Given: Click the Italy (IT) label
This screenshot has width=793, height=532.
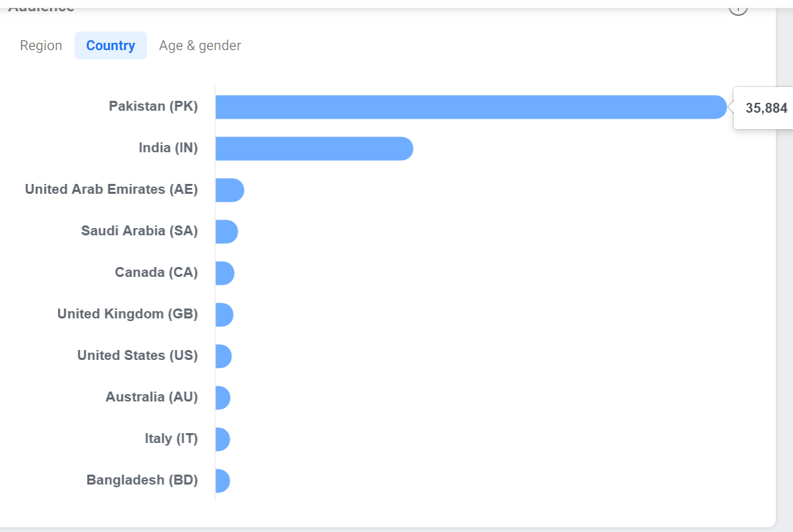Looking at the screenshot, I should pos(171,438).
